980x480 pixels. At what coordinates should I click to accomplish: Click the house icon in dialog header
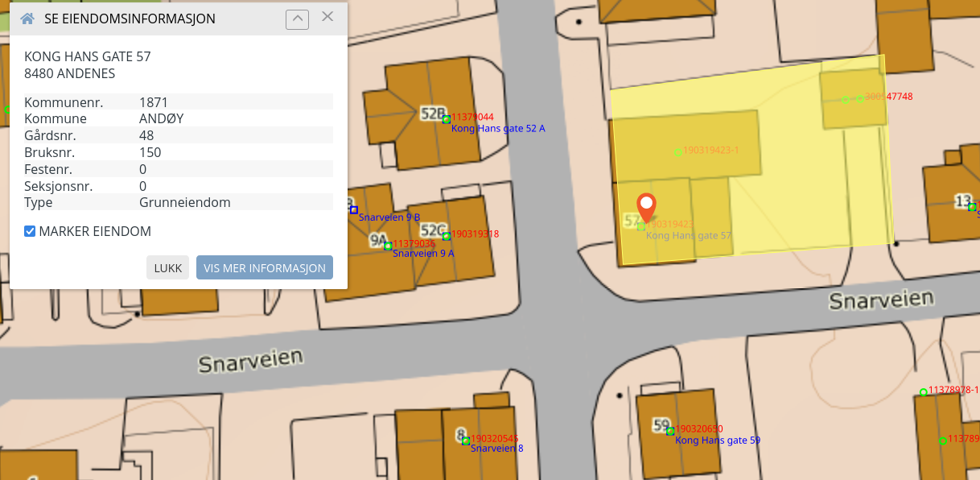point(27,19)
